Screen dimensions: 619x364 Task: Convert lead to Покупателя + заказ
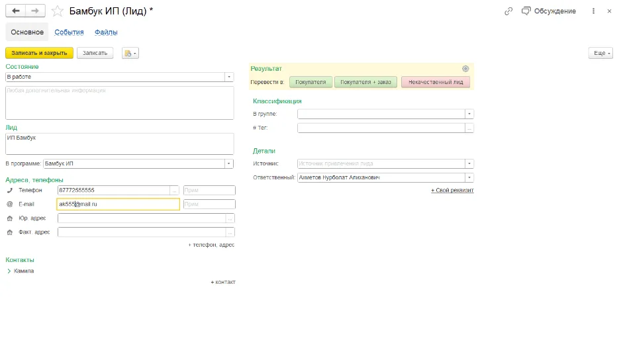point(365,82)
